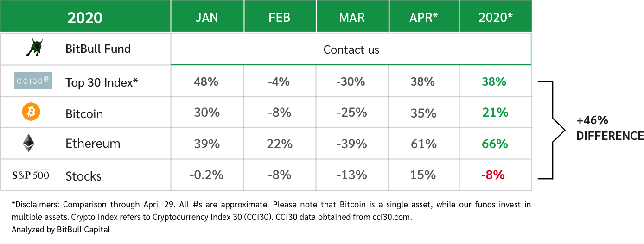Click the BitBull Fund bull logo
This screenshot has width=644, height=244.
point(34,48)
